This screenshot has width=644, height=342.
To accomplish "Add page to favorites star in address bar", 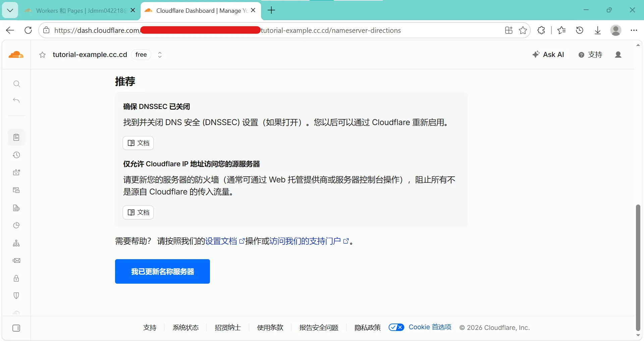I will [x=523, y=30].
